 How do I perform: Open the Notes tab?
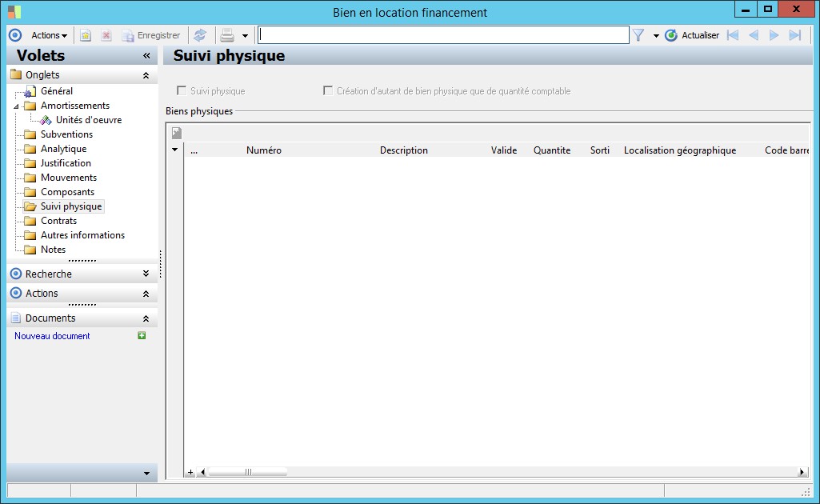tap(53, 250)
